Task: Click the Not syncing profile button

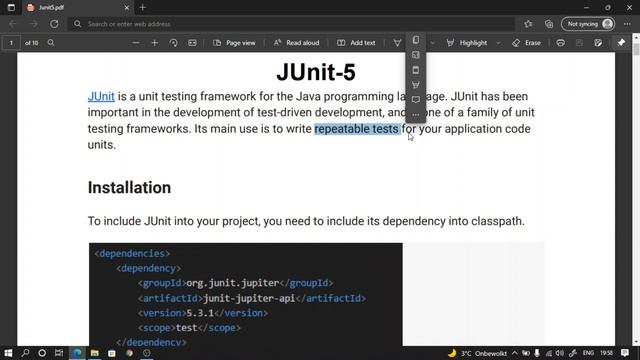Action: (x=588, y=24)
